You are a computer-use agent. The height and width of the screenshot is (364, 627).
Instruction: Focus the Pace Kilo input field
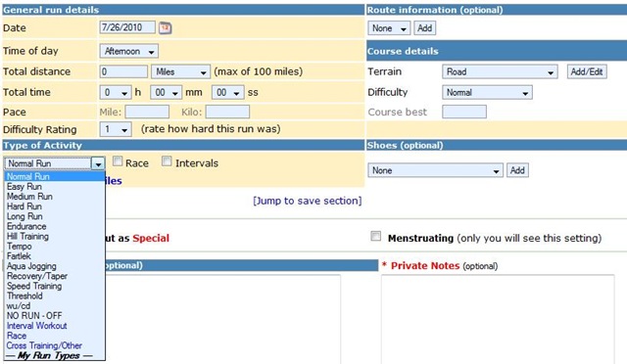(x=227, y=112)
